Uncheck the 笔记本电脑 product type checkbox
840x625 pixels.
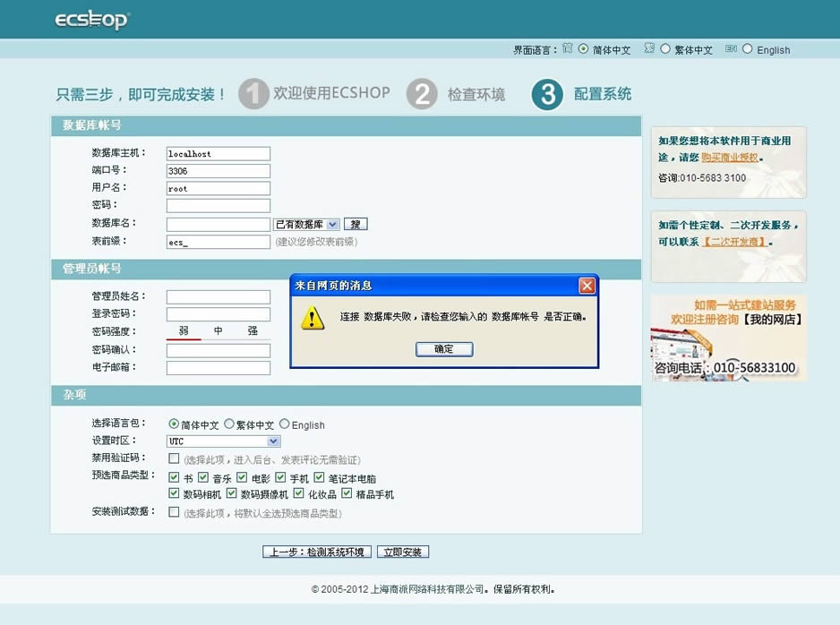(x=320, y=477)
